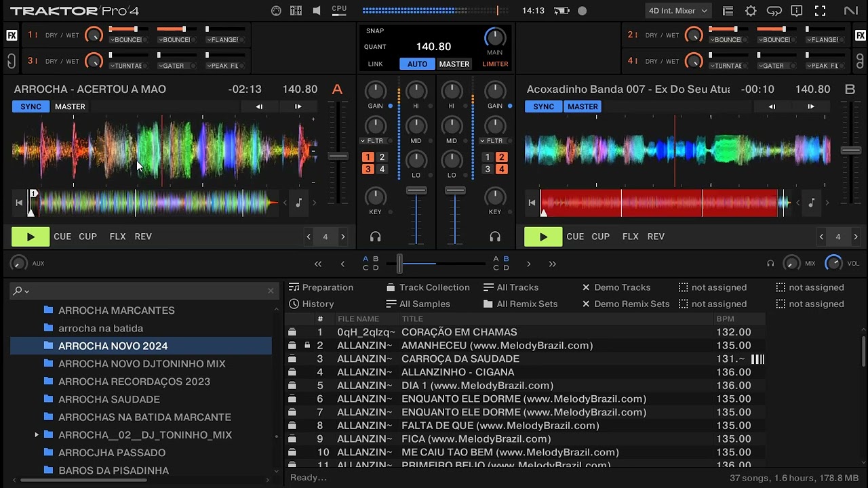Nudge Deck A tempo bend backward
Screen dimensions: 868x488
(259, 106)
